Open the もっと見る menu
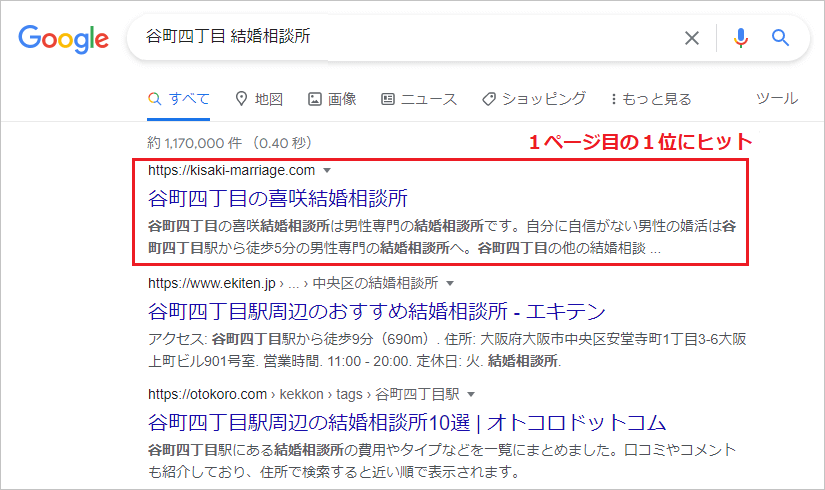Image resolution: width=825 pixels, height=490 pixels. 651,98
